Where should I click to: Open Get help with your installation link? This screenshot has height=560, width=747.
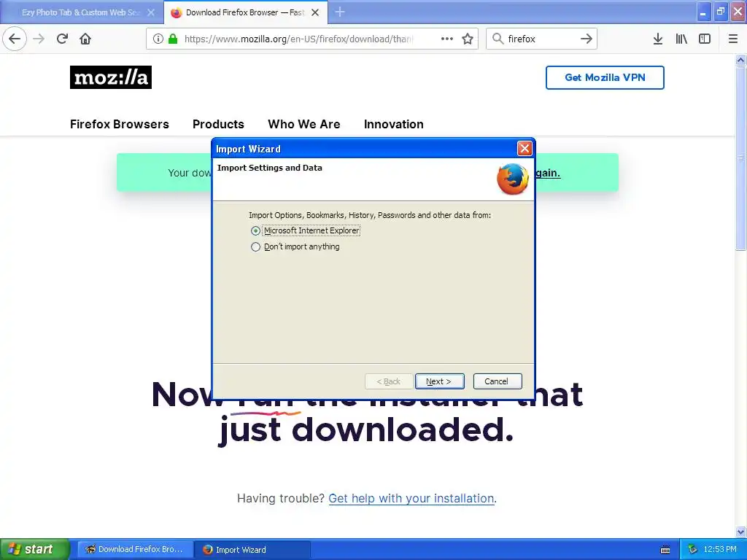click(411, 499)
